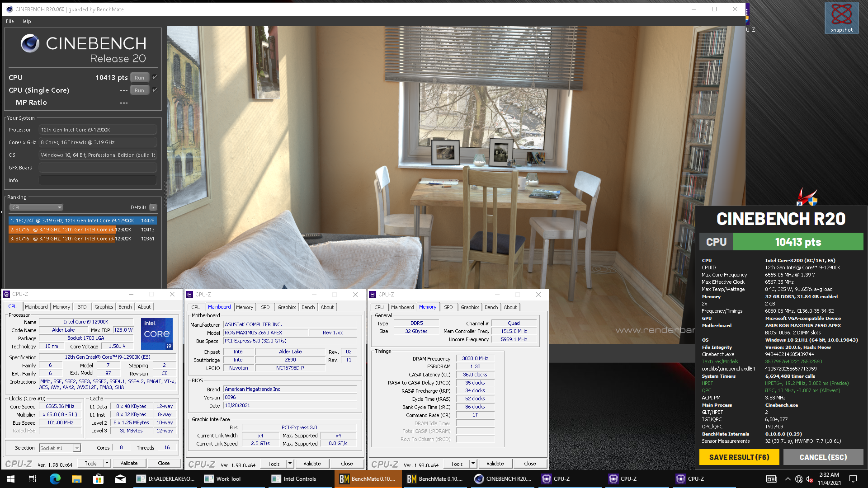
Task: Switch to the third CPU-Z taskbar item
Action: 705,479
